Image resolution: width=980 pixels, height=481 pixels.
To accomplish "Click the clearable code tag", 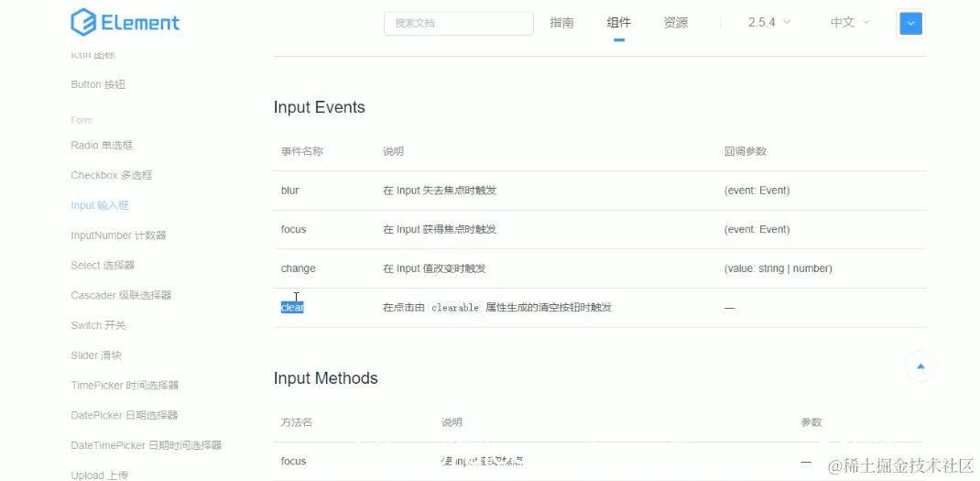I will click(x=455, y=307).
